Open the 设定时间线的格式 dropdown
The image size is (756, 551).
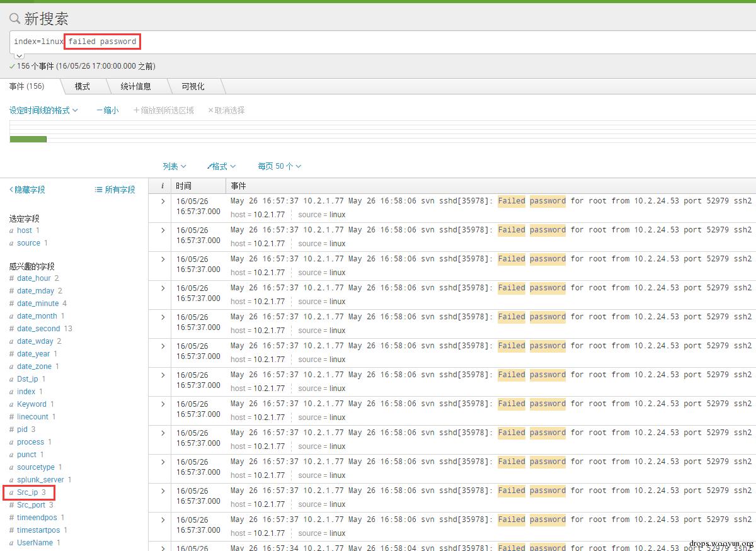click(43, 110)
